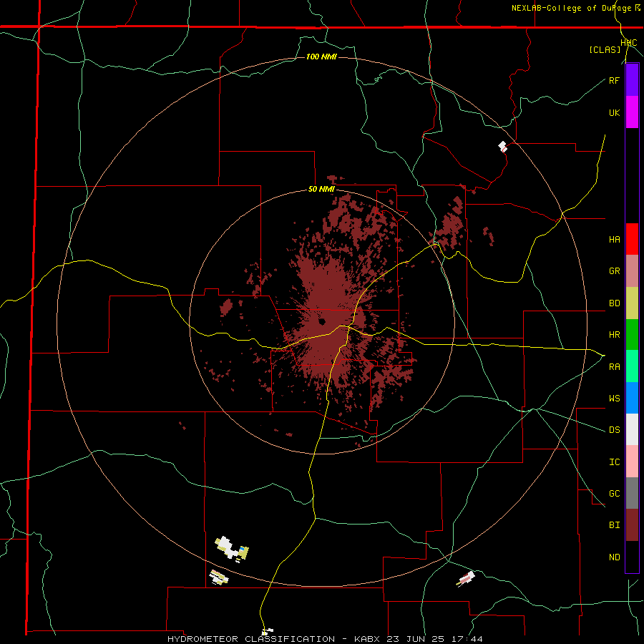Click the GR legend label

tap(614, 271)
